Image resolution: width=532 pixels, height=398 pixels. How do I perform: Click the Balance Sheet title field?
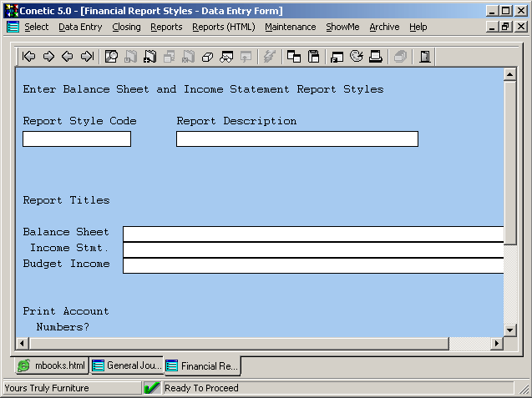pyautogui.click(x=313, y=234)
